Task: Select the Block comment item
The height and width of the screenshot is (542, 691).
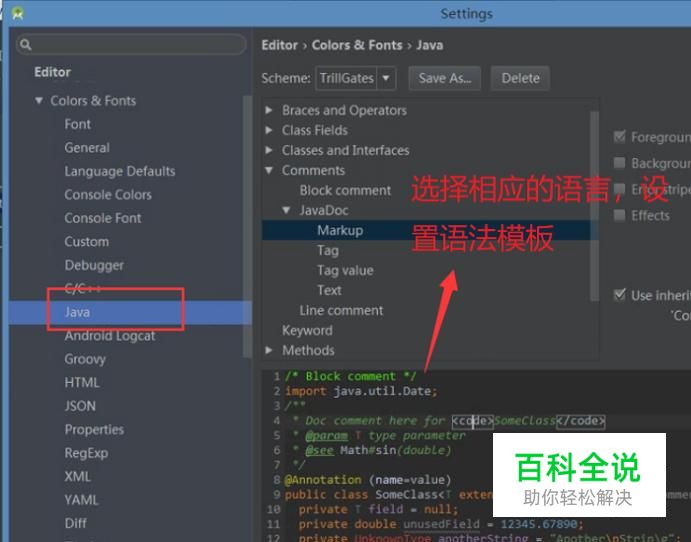Action: 345,190
